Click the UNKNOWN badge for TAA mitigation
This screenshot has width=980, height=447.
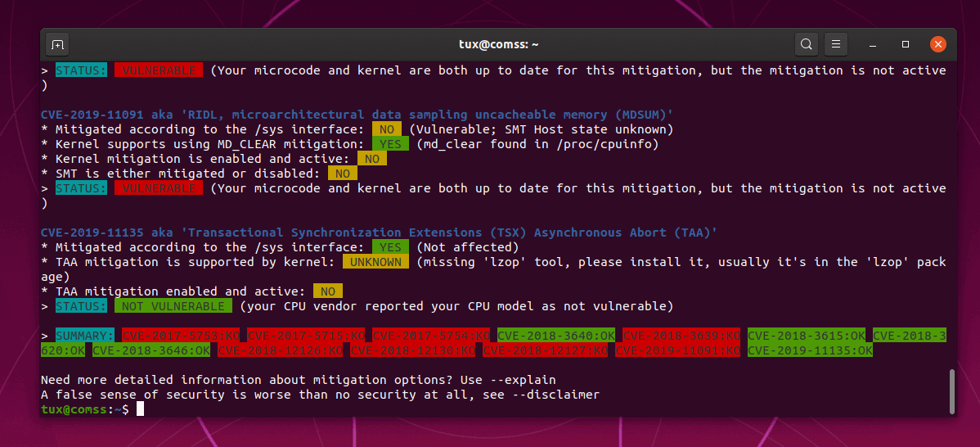375,262
